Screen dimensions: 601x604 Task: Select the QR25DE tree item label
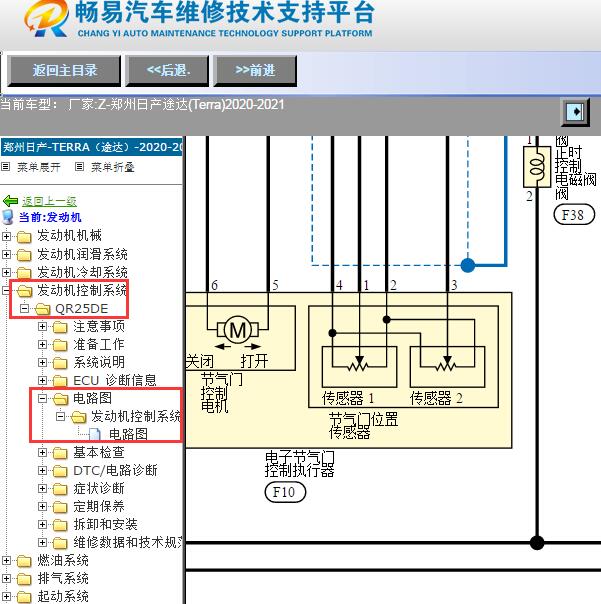pos(81,309)
